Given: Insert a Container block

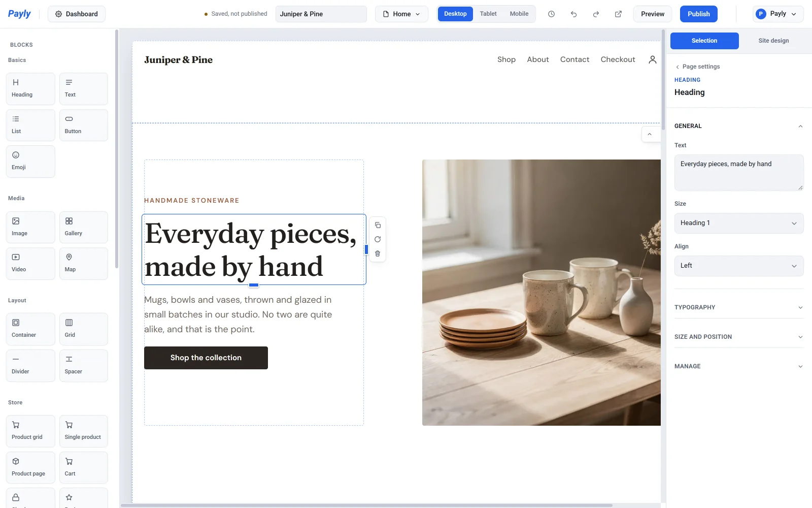Looking at the screenshot, I should [30, 329].
